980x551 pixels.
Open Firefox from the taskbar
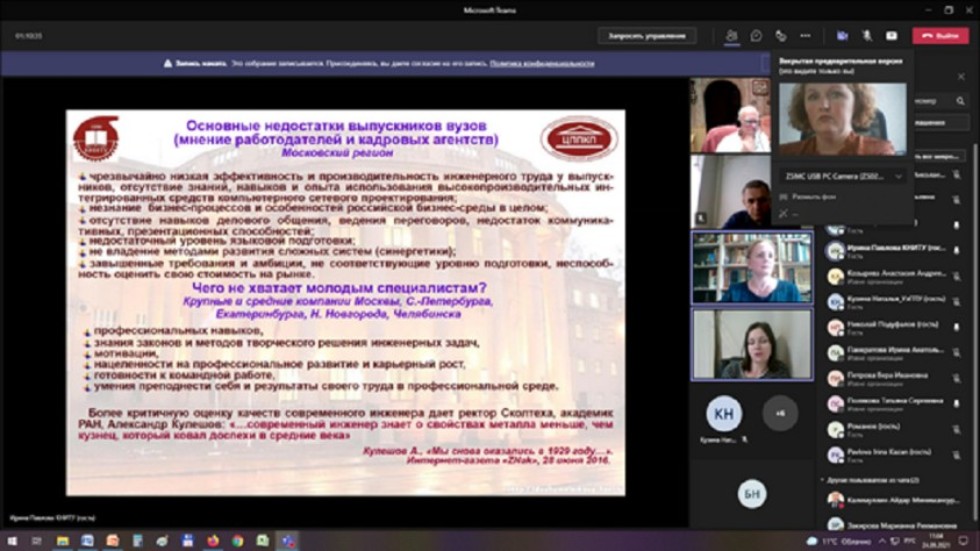(x=212, y=541)
